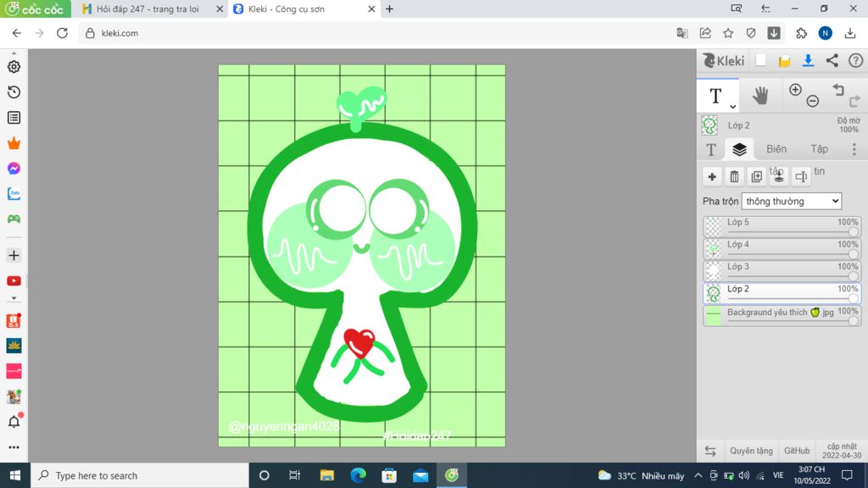The width and height of the screenshot is (868, 488).
Task: Click the Kleki logo
Action: [724, 61]
